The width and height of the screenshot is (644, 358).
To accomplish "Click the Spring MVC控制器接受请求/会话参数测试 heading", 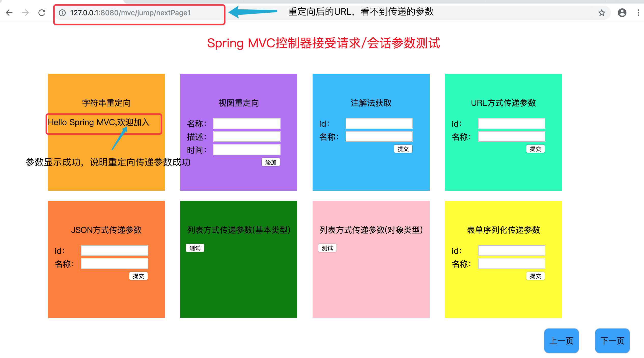I will (324, 43).
